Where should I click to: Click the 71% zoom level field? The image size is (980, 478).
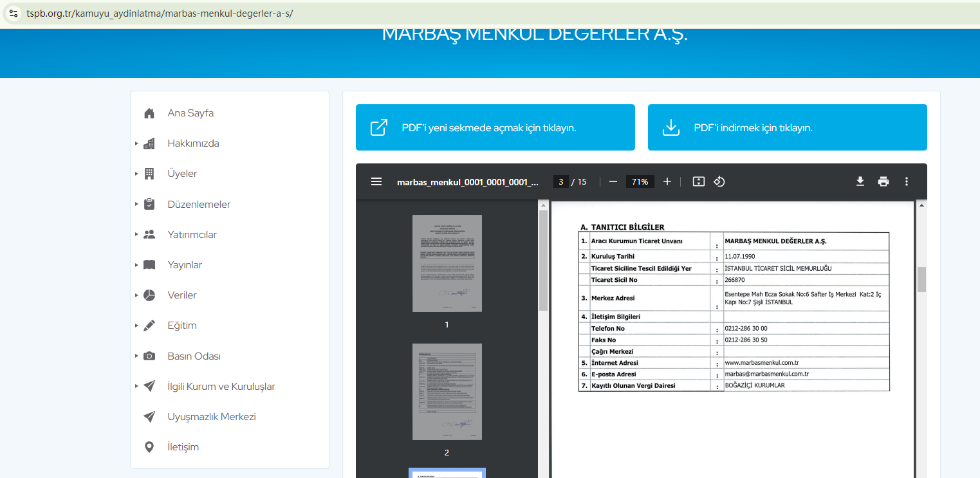tap(640, 181)
